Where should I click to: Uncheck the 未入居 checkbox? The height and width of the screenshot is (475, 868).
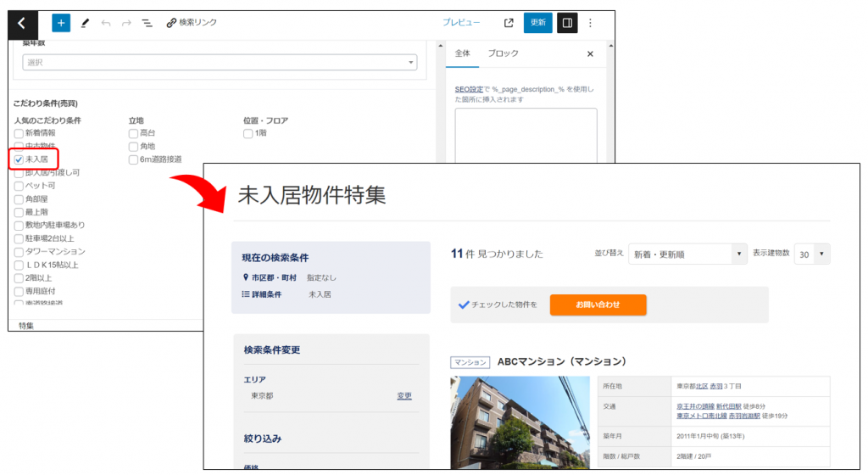(19, 159)
